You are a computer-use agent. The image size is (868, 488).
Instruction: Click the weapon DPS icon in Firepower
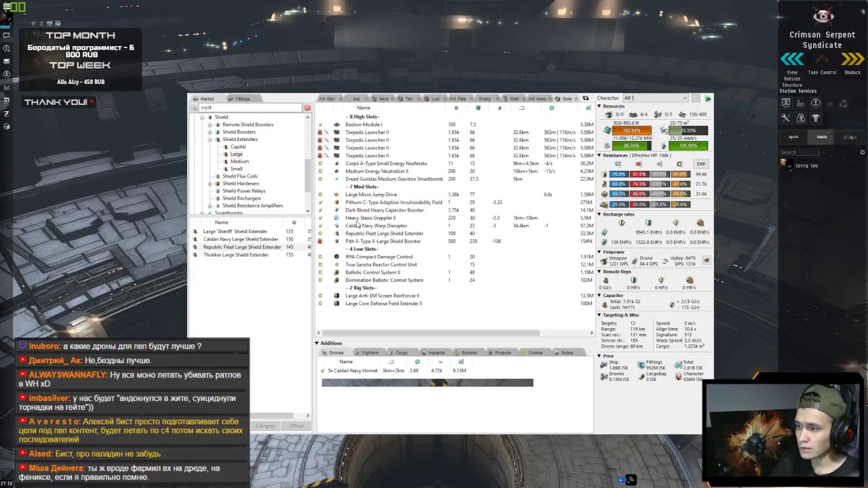[605, 261]
